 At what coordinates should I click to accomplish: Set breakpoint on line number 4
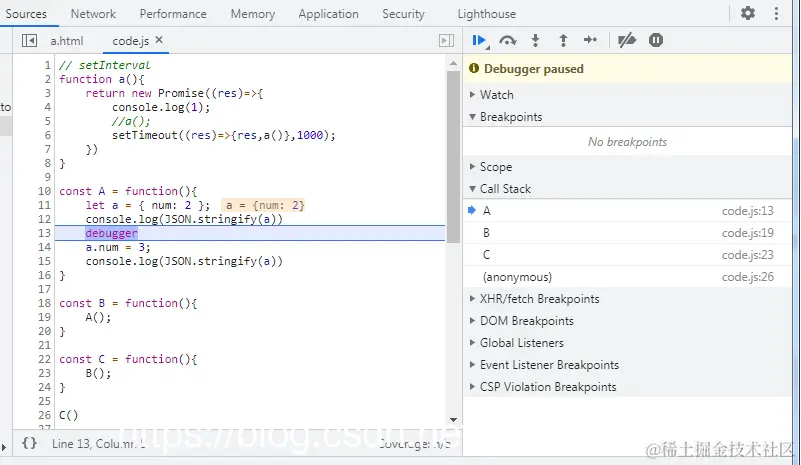(48, 107)
